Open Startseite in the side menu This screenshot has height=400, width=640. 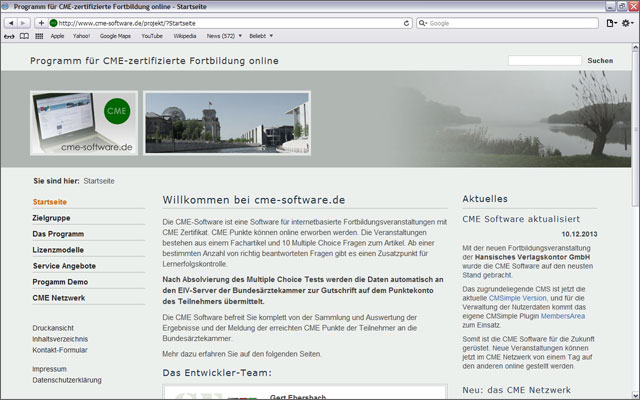click(49, 202)
